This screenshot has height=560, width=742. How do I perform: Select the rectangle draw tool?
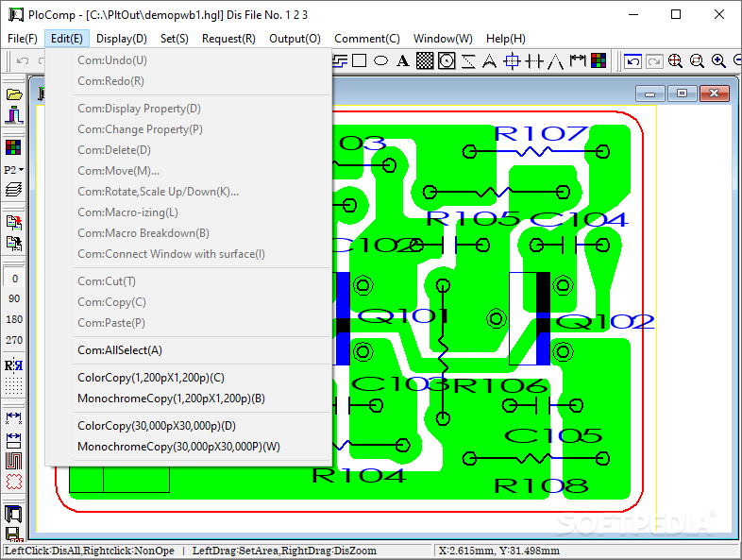coord(359,60)
